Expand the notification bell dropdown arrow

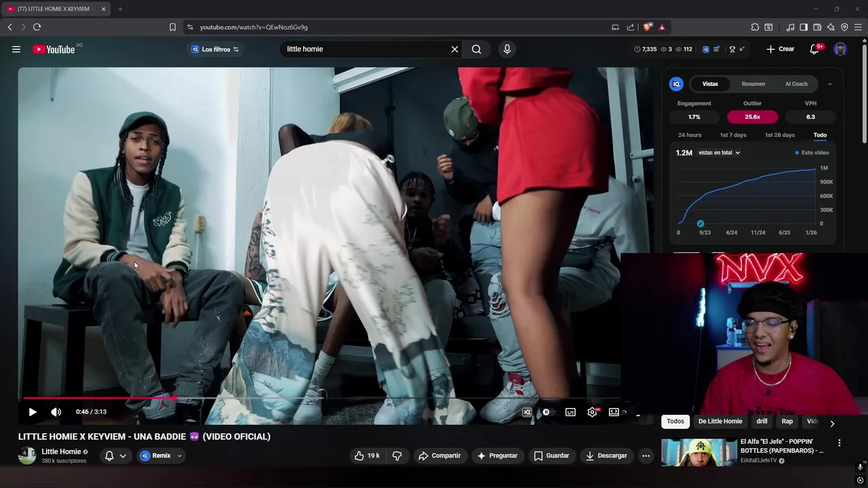pyautogui.click(x=123, y=455)
